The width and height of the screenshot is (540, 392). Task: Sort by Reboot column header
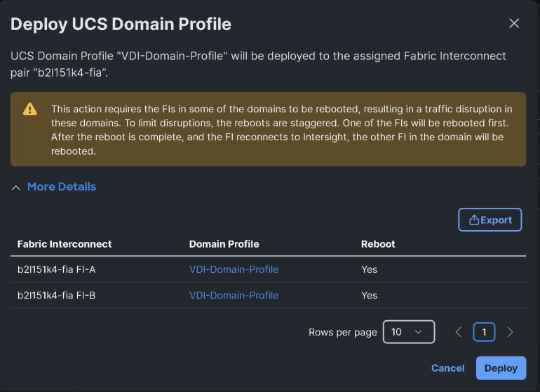(x=378, y=244)
